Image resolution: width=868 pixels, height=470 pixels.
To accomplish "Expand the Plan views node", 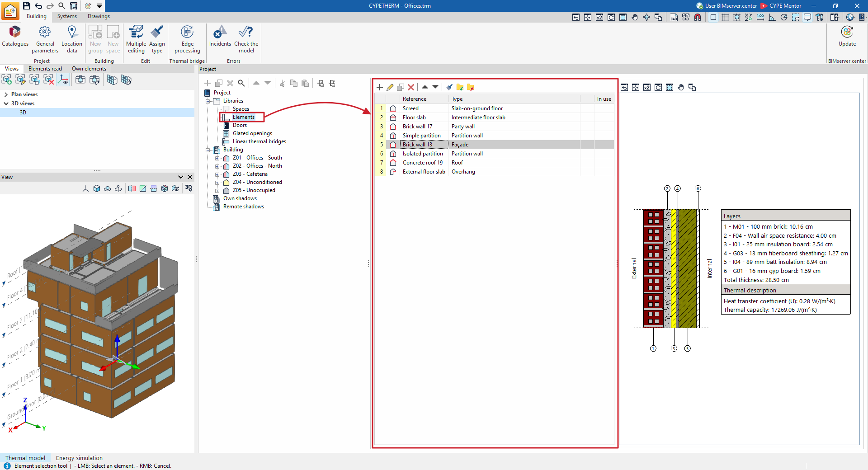I will (x=6, y=94).
